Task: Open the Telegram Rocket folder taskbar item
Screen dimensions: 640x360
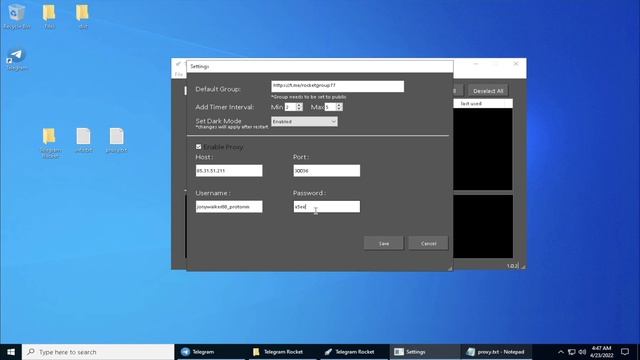Action: pyautogui.click(x=283, y=352)
